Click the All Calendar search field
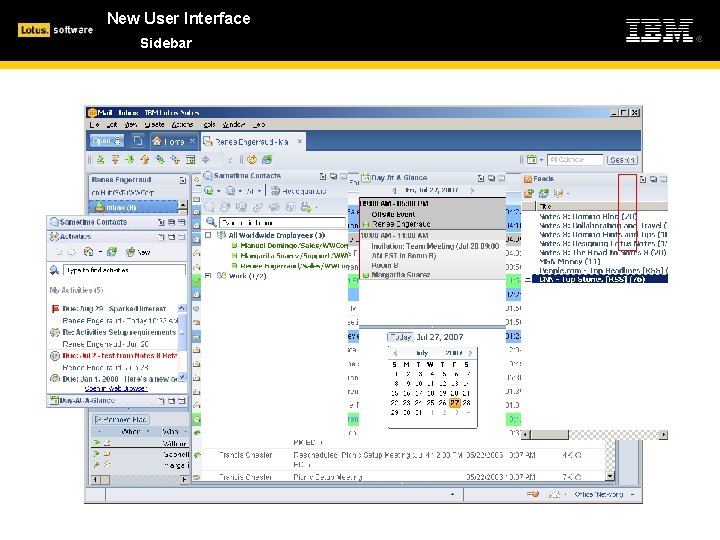 (575, 160)
